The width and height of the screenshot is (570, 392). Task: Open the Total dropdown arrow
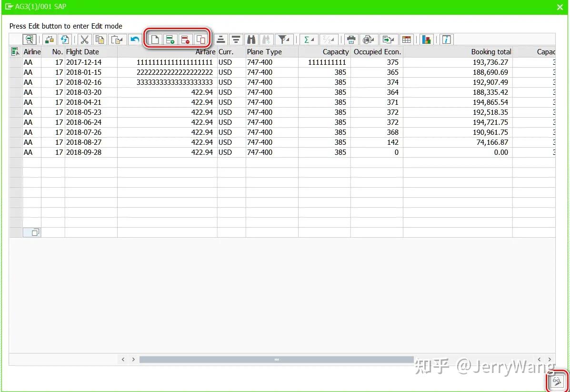(312, 39)
